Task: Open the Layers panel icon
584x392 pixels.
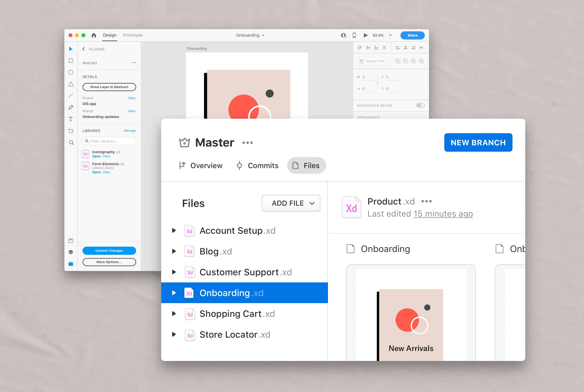Action: pos(71,252)
